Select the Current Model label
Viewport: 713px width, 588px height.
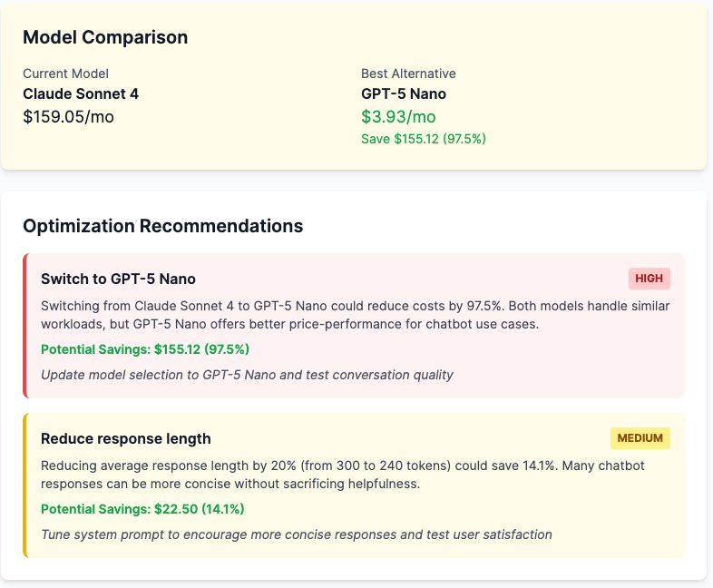pyautogui.click(x=65, y=73)
